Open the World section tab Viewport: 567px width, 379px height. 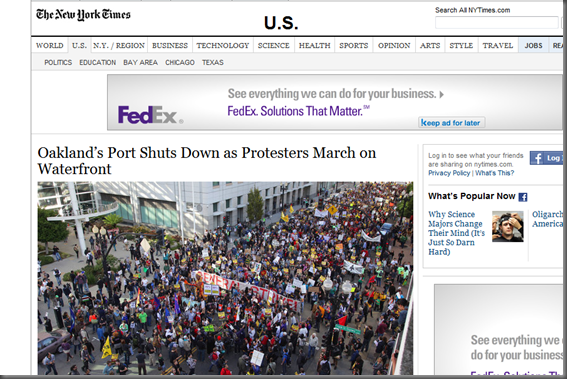click(50, 46)
